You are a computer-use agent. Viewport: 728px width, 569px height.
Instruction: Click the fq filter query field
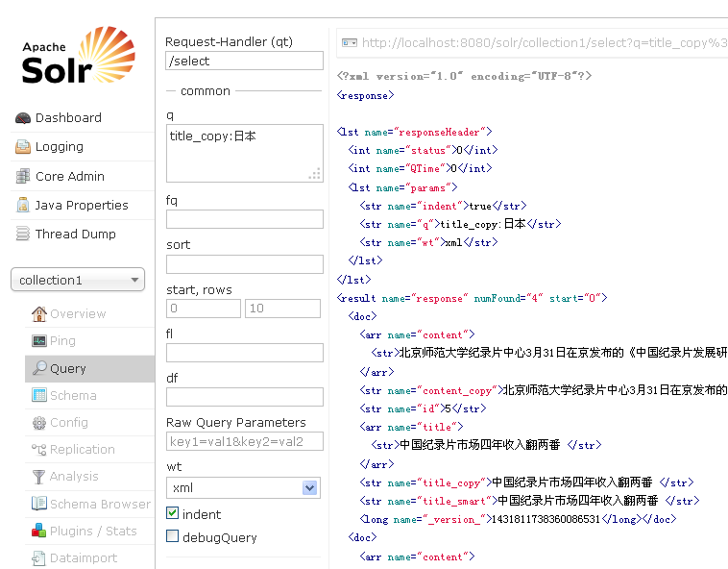tap(244, 219)
